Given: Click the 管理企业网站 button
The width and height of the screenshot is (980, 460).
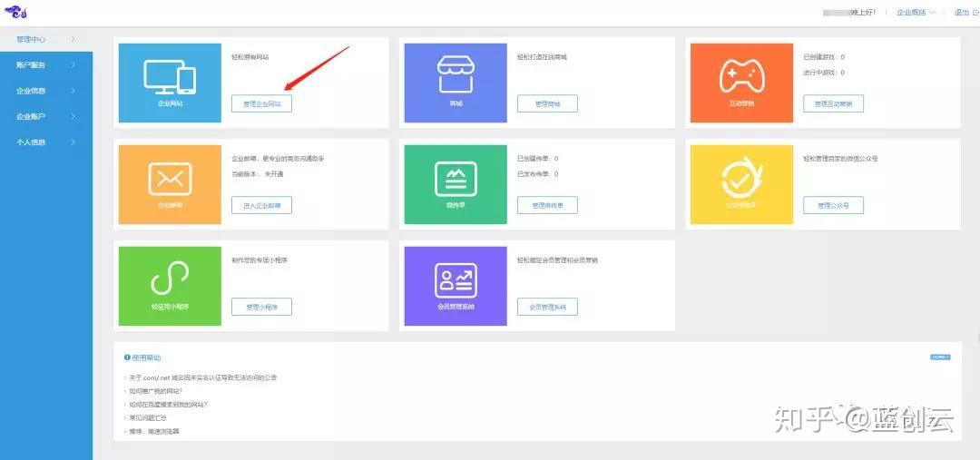Looking at the screenshot, I should click(x=261, y=103).
